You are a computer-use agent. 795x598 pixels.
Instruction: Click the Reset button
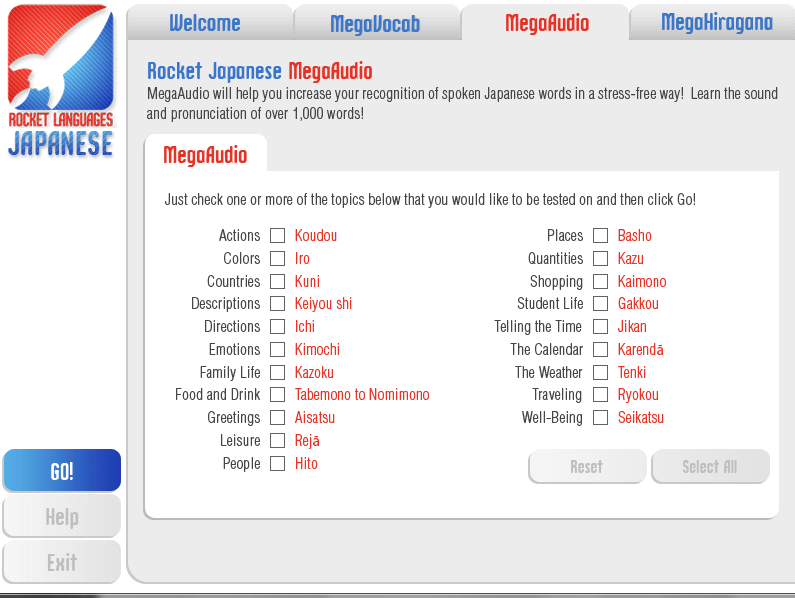[587, 467]
